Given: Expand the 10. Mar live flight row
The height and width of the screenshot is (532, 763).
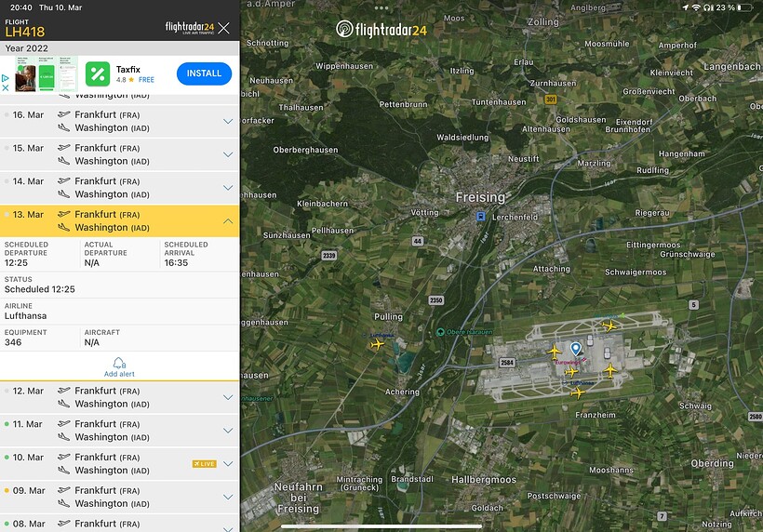Looking at the screenshot, I should (120, 464).
